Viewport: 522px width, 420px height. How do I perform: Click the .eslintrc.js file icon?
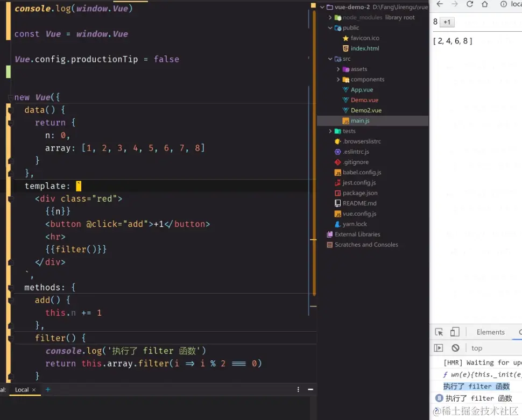(337, 152)
